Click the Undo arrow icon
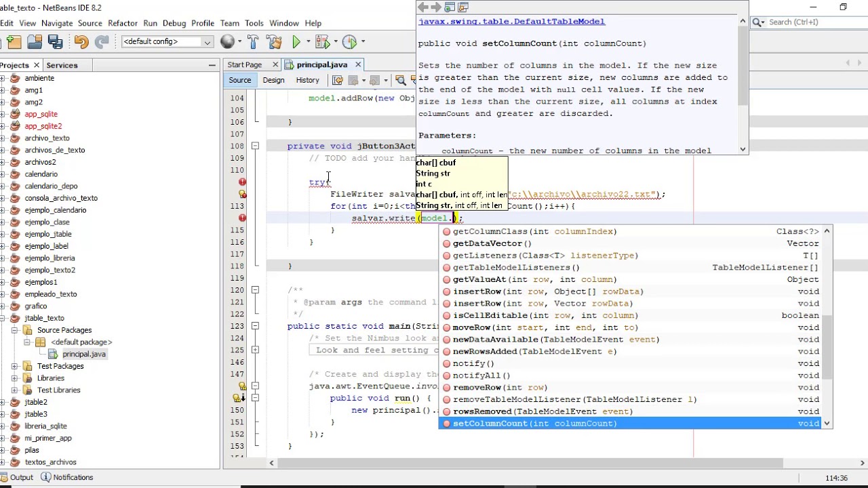Image resolution: width=868 pixels, height=488 pixels. 81,42
